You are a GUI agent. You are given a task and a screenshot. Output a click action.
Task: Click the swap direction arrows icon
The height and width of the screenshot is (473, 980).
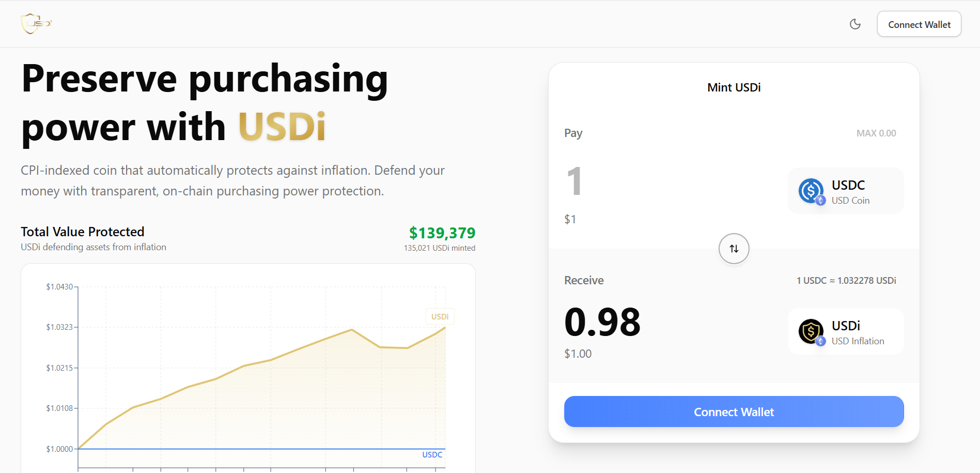click(x=734, y=249)
